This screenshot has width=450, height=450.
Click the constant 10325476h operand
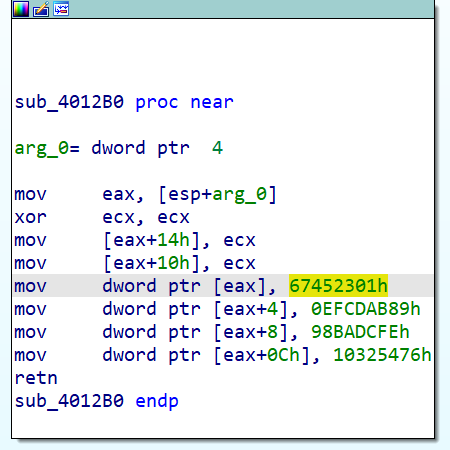382,355
